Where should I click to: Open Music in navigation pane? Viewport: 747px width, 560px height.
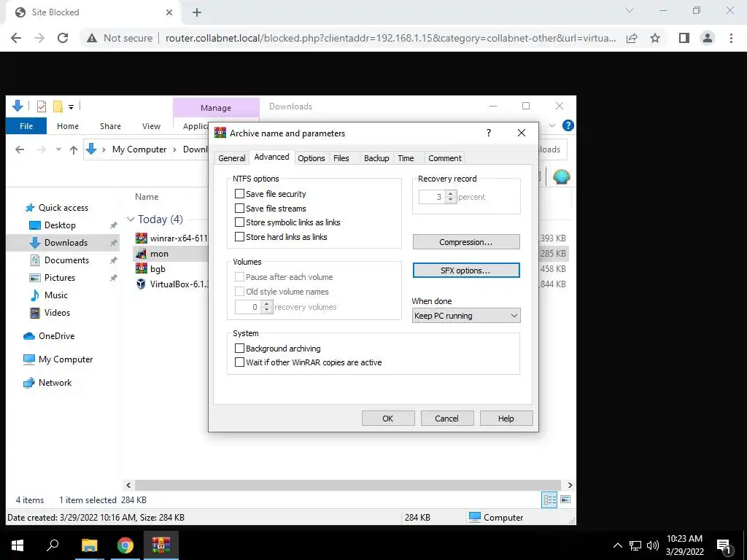point(55,295)
